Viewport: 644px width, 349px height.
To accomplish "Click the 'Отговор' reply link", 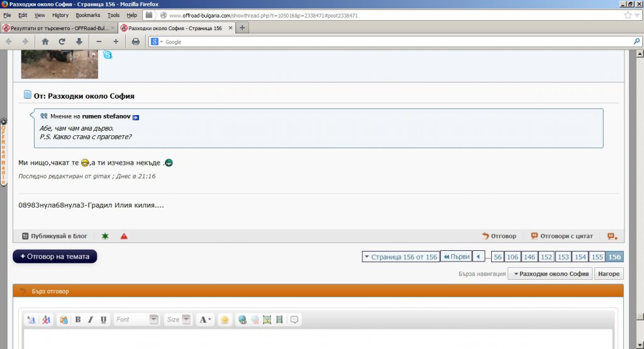I will tap(499, 236).
